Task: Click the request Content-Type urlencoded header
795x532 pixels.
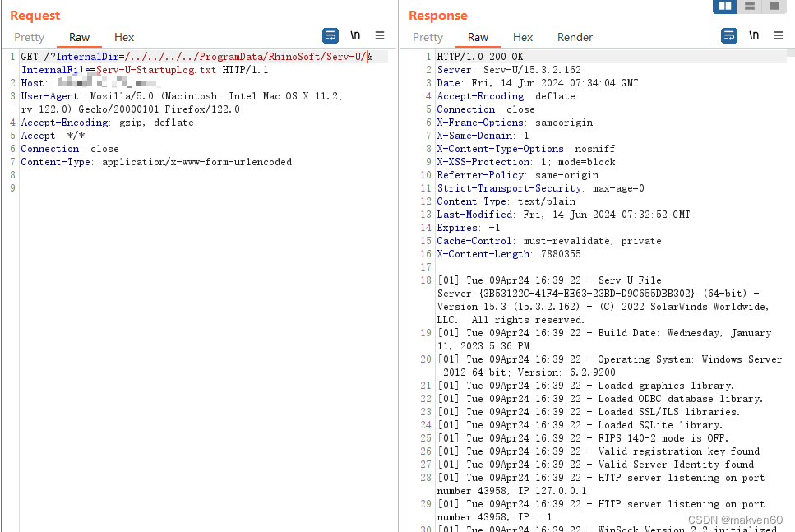Action: pyautogui.click(x=156, y=162)
